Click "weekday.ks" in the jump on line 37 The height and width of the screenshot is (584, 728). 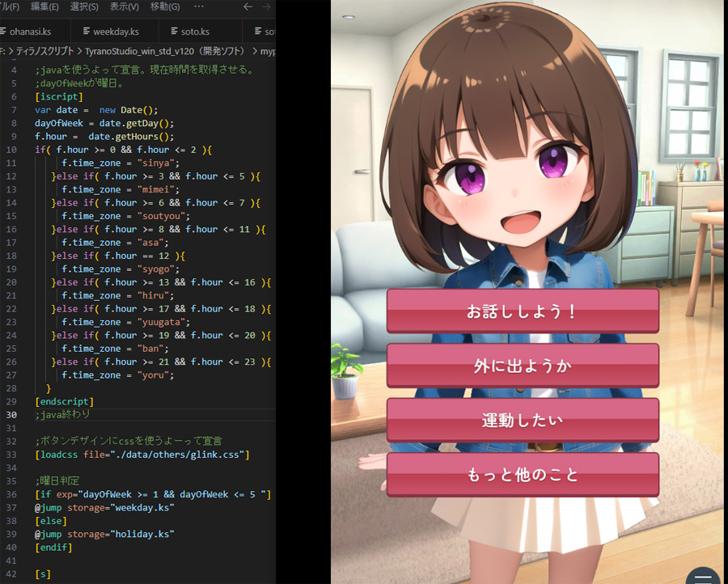pos(142,508)
